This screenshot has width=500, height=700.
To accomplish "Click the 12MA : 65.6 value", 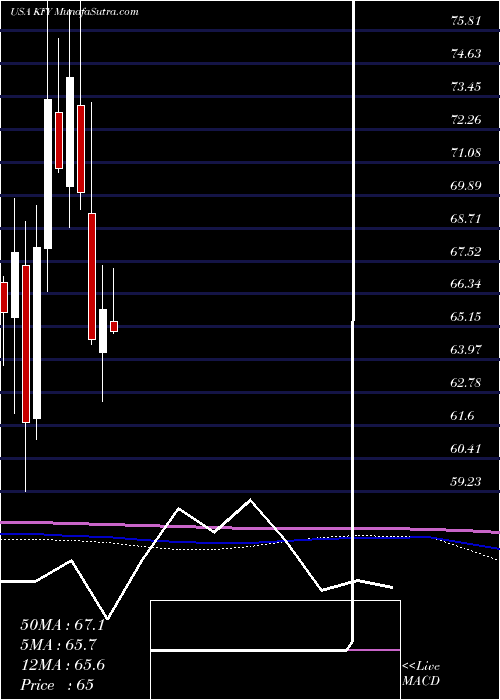I will click(x=62, y=665).
